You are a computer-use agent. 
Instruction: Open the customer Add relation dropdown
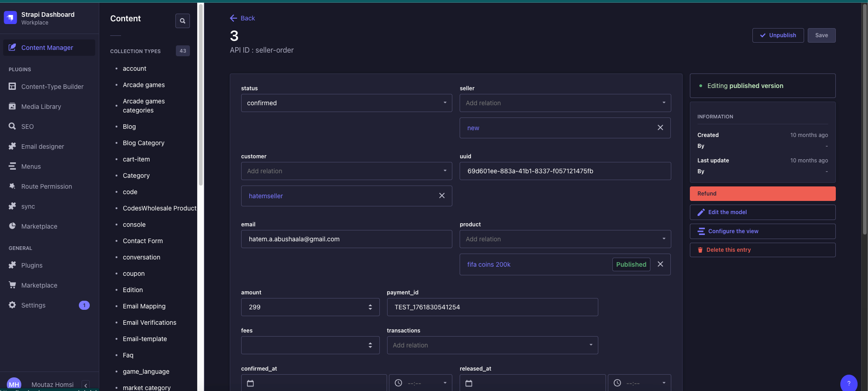[x=346, y=171]
